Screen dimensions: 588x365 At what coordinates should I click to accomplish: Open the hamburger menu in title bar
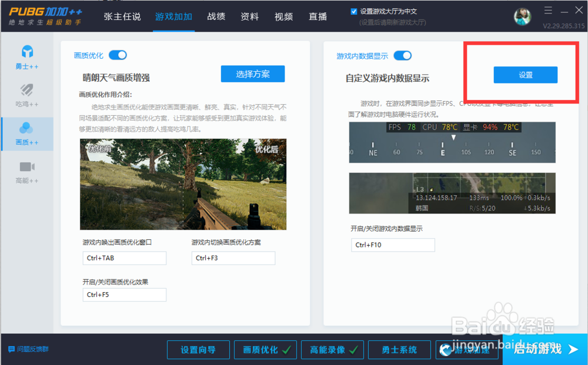point(548,11)
